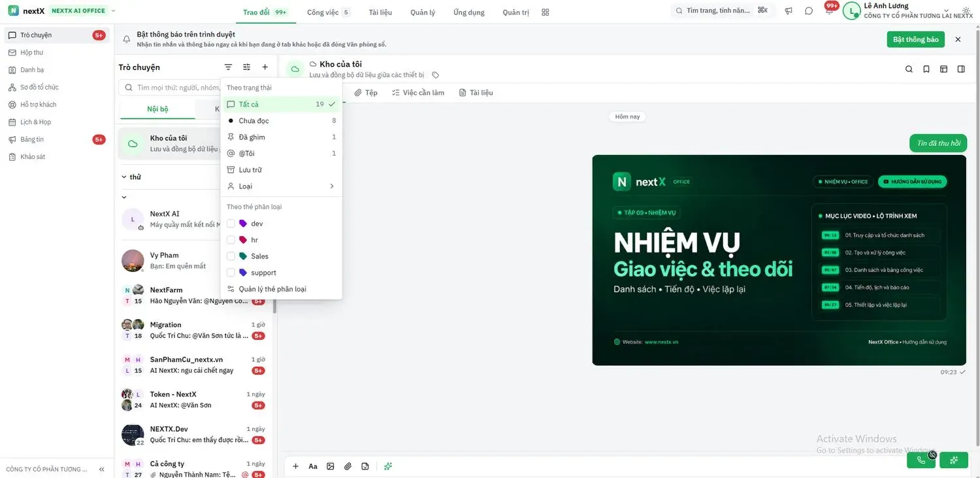980x478 pixels.
Task: Show Lưu trữ archived chats
Action: [281, 170]
